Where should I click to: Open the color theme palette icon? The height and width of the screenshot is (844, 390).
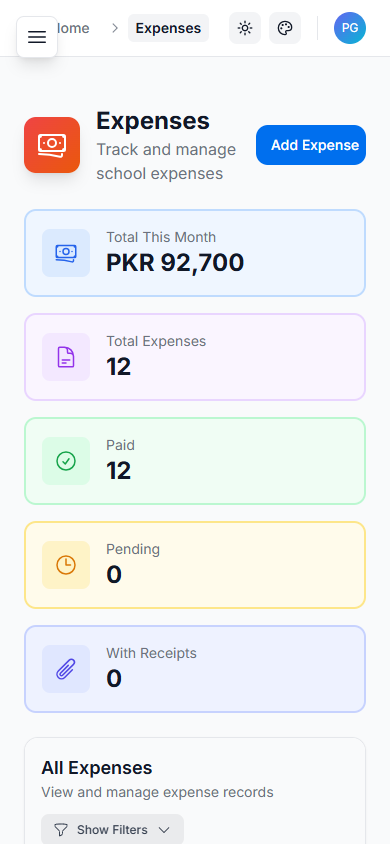click(x=285, y=28)
